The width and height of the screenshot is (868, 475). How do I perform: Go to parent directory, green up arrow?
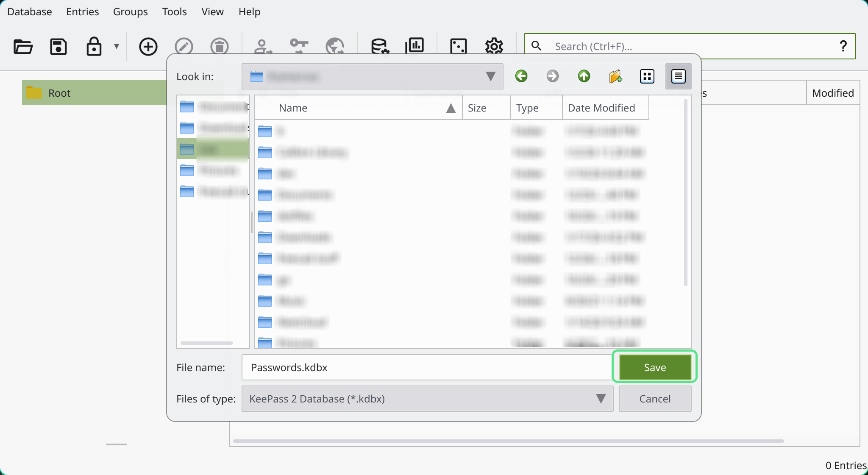click(x=584, y=76)
